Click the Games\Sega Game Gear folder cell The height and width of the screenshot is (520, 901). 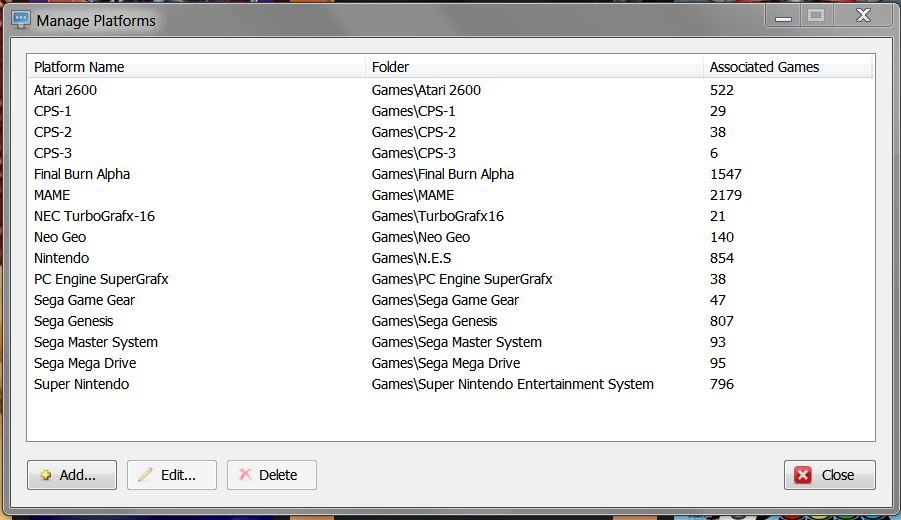[x=445, y=301]
